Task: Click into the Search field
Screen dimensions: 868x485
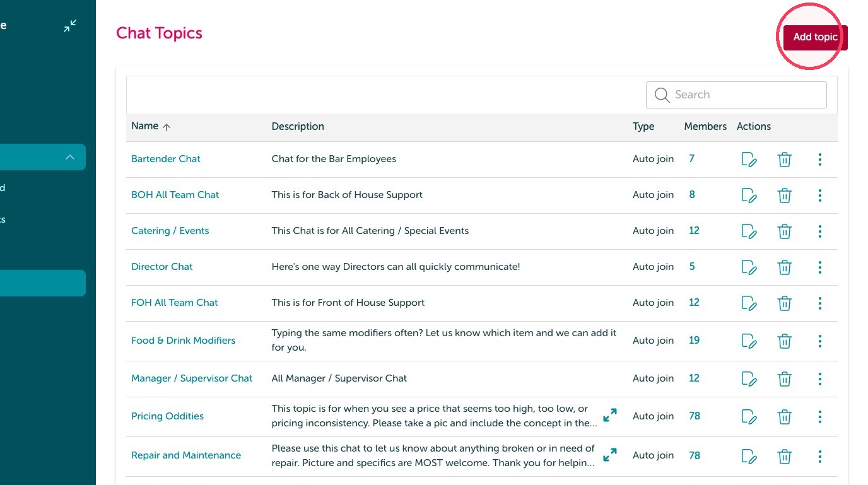Action: pos(736,95)
